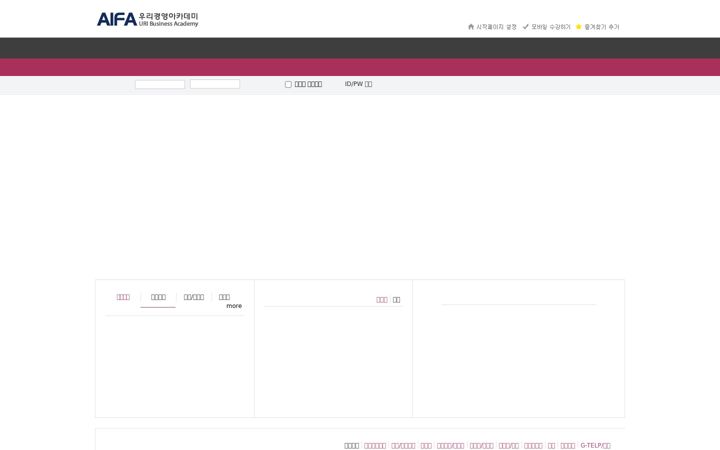This screenshot has width=720, height=450.
Task: Open the 즐겨찾기 추가 link
Action: [602, 27]
